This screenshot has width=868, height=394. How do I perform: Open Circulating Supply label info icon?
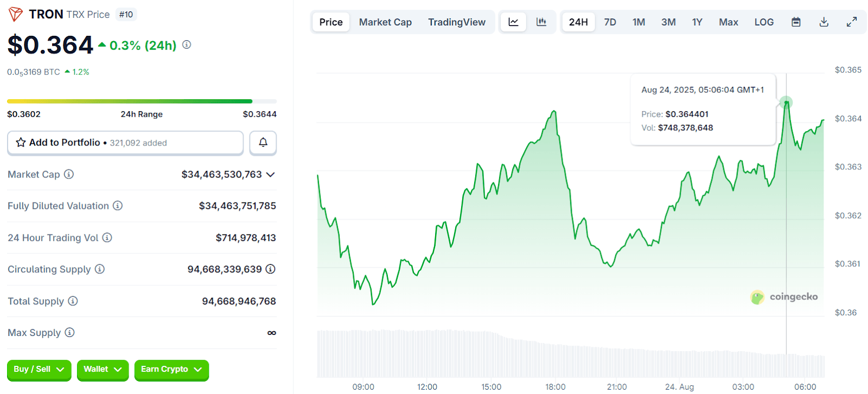(x=100, y=269)
